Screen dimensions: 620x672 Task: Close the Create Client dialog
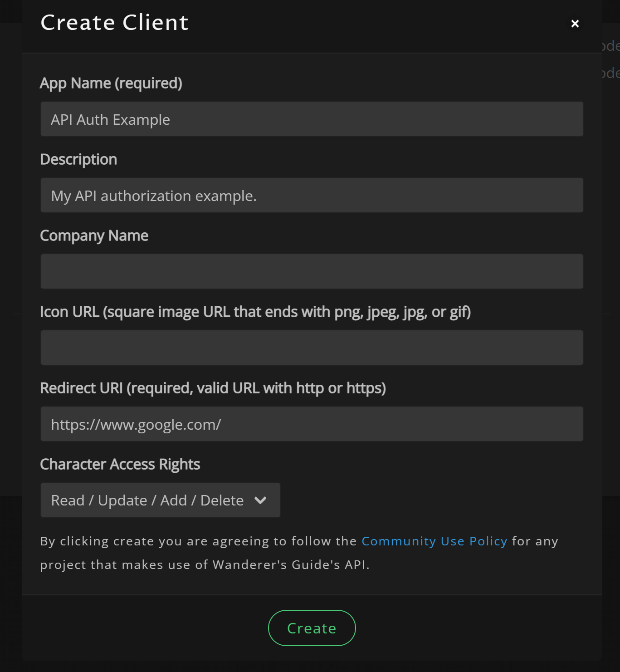click(x=575, y=24)
